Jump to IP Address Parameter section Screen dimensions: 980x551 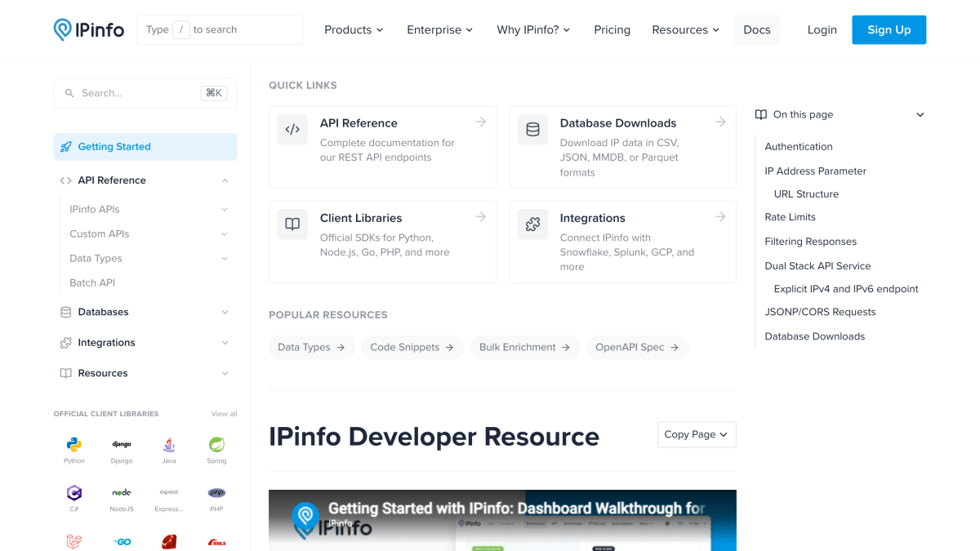point(815,171)
